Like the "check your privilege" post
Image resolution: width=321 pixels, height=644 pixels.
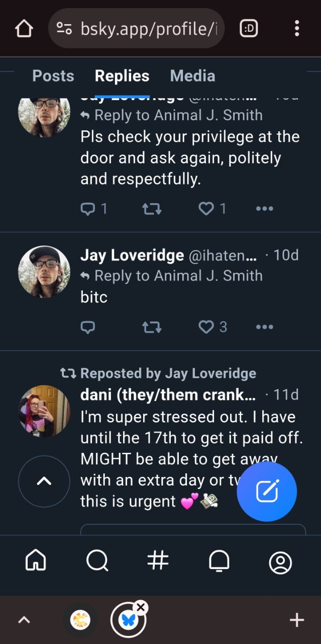pos(206,208)
